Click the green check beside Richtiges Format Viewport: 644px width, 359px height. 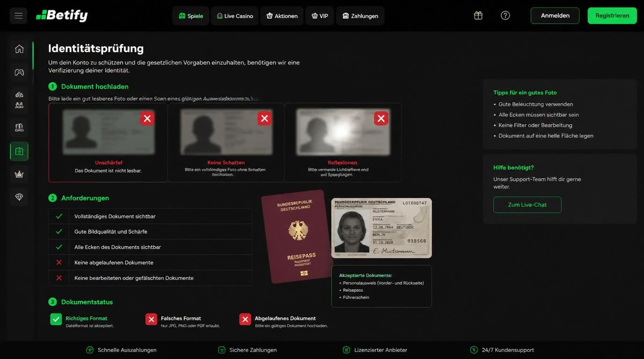tap(56, 319)
